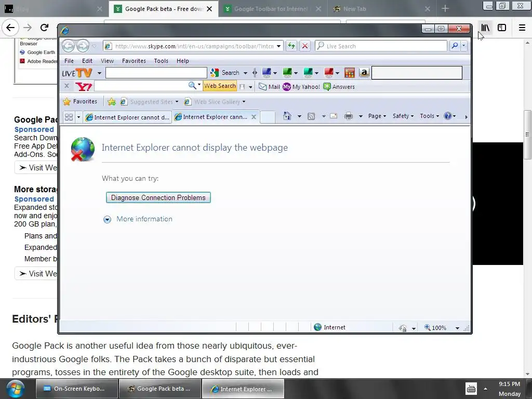This screenshot has height=399, width=532.
Task: Click the Google Search icon in LiveTV toolbar
Action: click(x=215, y=73)
